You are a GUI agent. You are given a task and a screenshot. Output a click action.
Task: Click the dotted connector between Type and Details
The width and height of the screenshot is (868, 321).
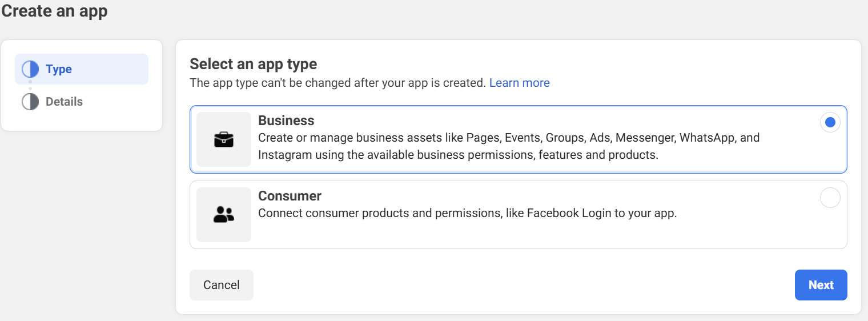[x=30, y=86]
